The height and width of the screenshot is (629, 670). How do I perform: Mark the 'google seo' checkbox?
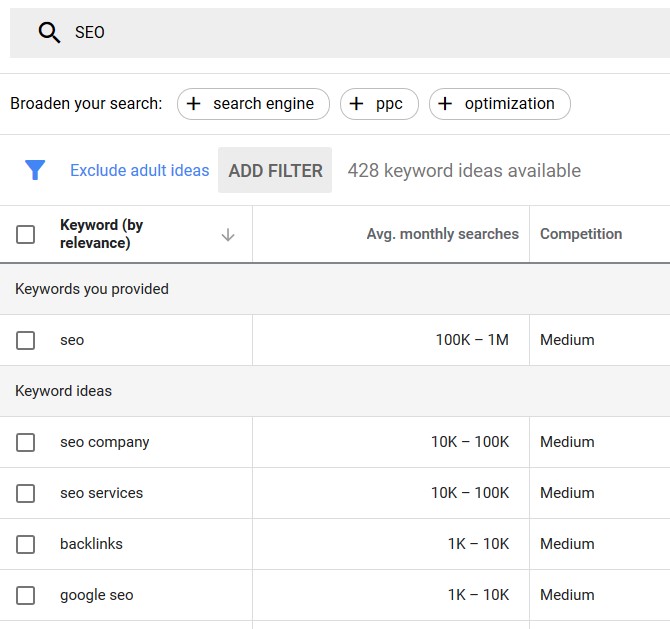[26, 596]
